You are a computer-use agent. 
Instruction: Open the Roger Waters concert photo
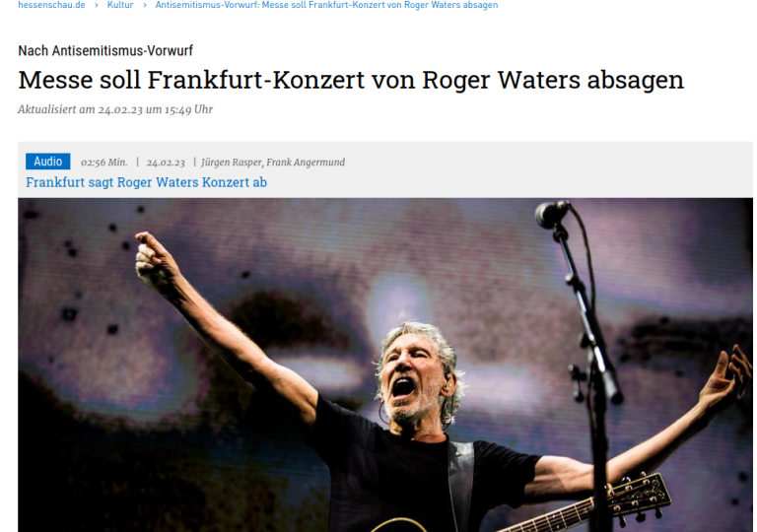click(385, 365)
